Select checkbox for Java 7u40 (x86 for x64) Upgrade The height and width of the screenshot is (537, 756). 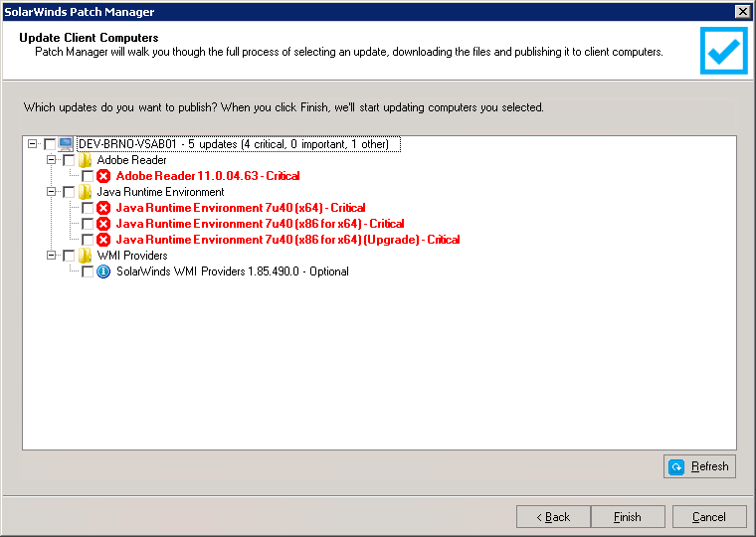[88, 240]
